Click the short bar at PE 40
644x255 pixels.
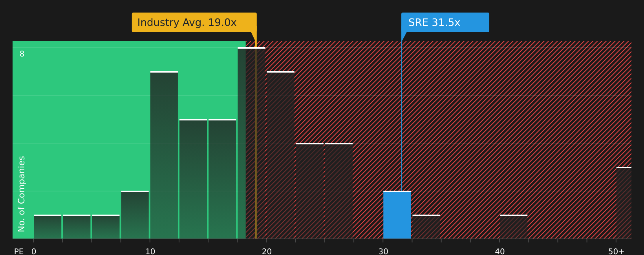click(x=514, y=227)
